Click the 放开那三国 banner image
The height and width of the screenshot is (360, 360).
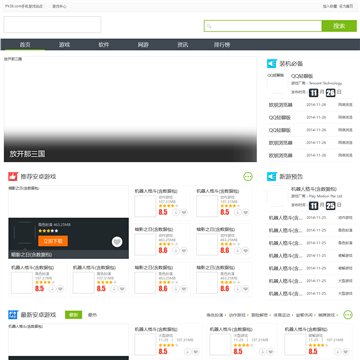(130, 109)
